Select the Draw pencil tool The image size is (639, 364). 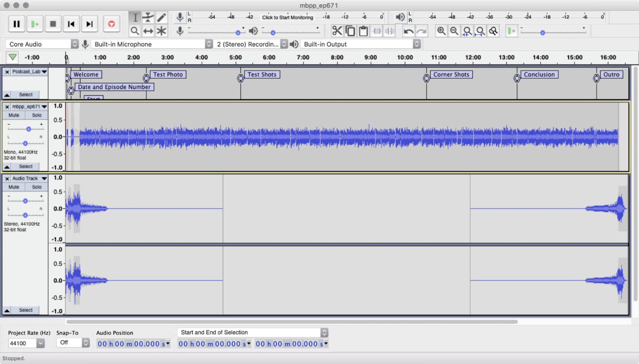162,18
